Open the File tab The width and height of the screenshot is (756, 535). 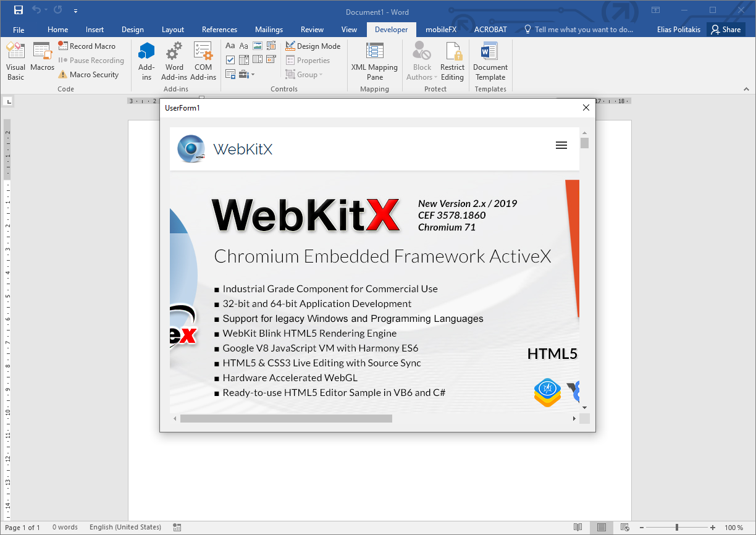[19, 30]
